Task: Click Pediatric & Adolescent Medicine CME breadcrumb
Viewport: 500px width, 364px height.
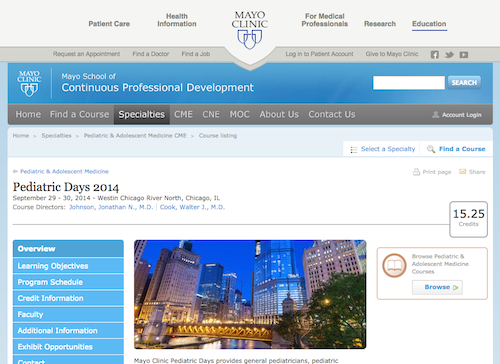Action: coord(135,136)
